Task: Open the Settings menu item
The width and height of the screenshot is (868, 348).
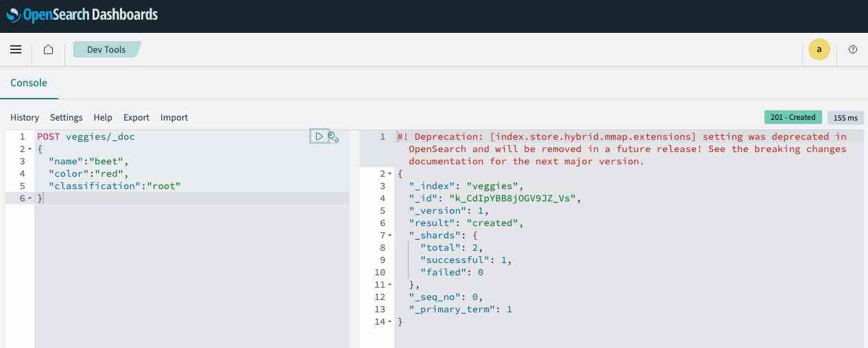Action: (x=66, y=118)
